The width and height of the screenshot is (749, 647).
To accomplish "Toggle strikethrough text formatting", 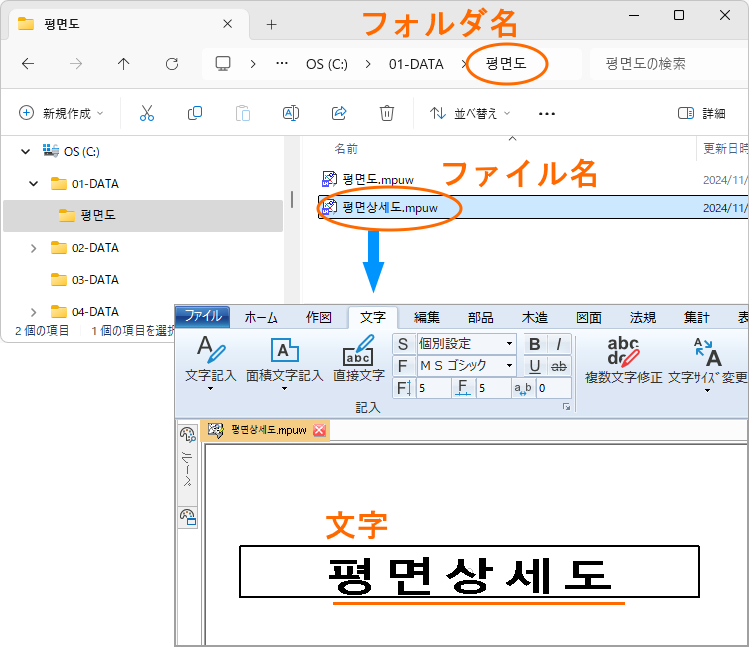I will pos(558,366).
